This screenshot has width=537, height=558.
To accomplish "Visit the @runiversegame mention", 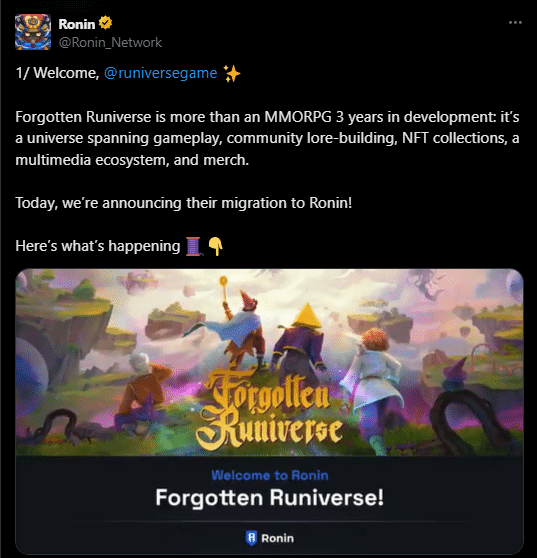I will (160, 73).
